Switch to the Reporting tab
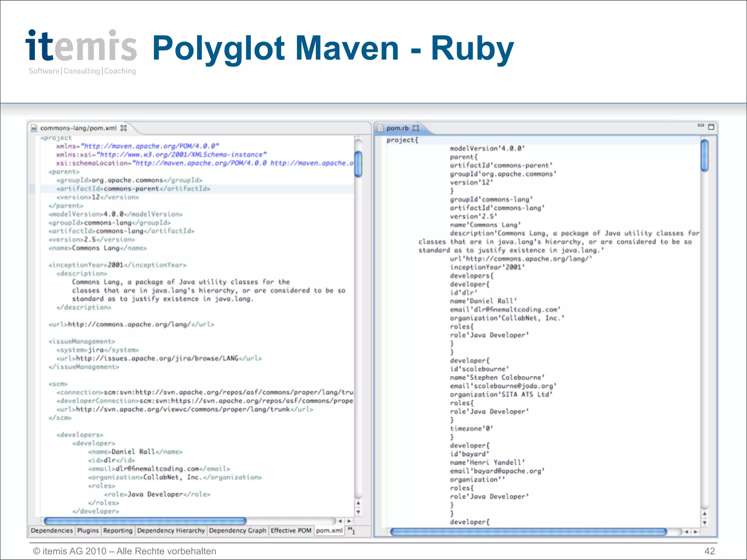The width and height of the screenshot is (747, 560). (118, 530)
